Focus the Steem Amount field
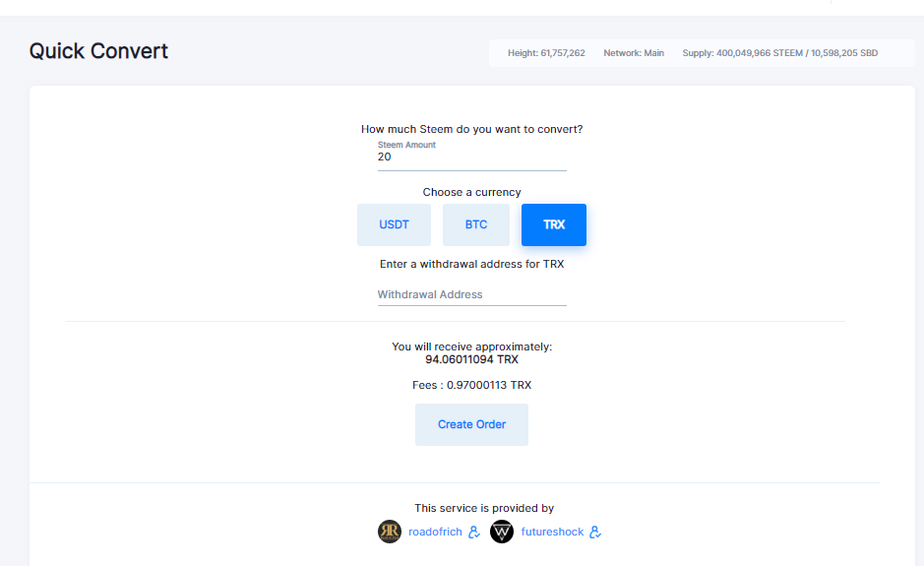Image resolution: width=924 pixels, height=566 pixels. click(472, 157)
